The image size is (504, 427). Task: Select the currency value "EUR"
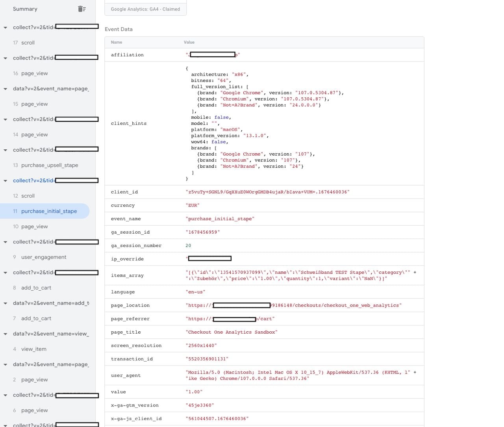(x=193, y=205)
